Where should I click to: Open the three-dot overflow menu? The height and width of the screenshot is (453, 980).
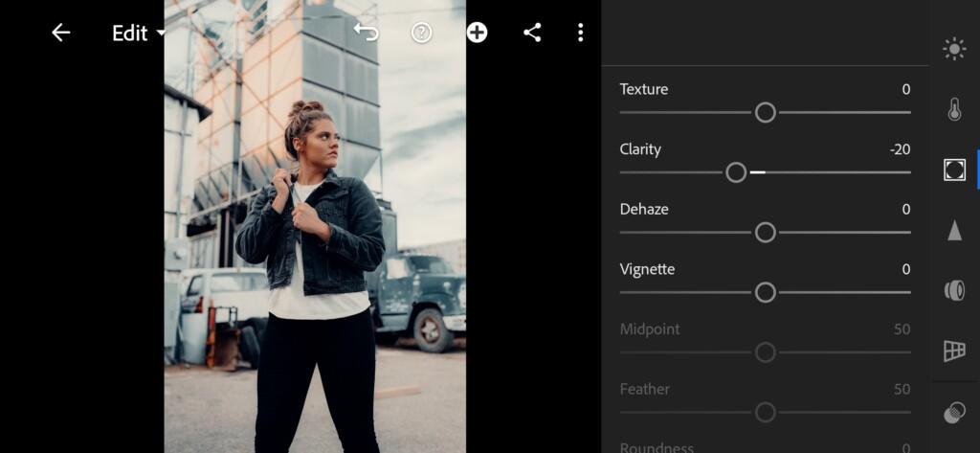[x=581, y=33]
